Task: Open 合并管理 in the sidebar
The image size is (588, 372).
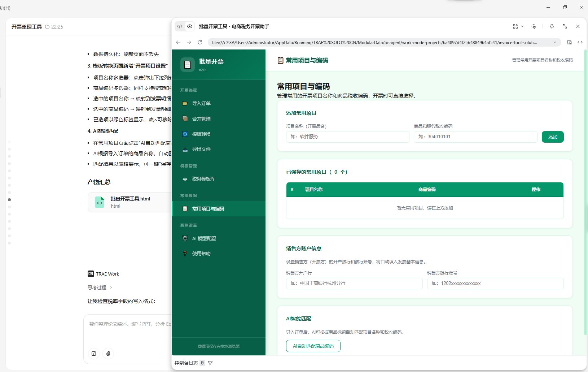Action: [x=219, y=118]
